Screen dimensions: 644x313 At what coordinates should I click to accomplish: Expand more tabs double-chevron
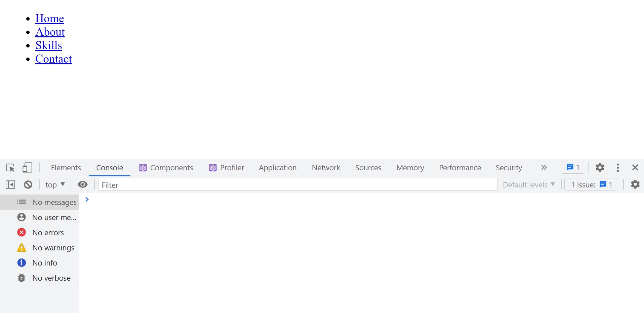click(544, 168)
